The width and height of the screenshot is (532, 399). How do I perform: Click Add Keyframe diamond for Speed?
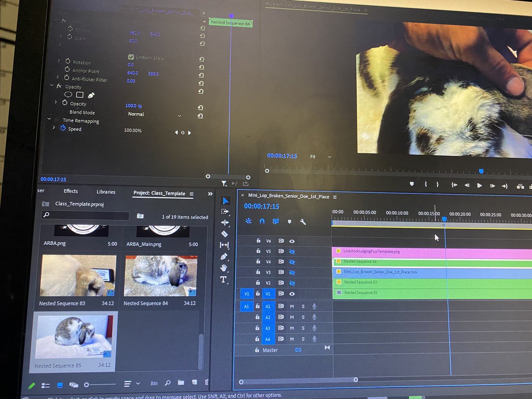pos(182,133)
